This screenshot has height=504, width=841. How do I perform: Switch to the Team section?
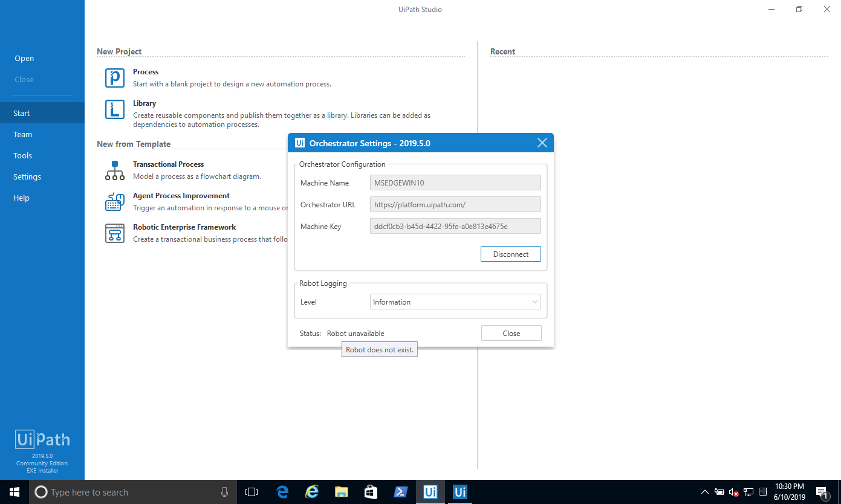(22, 134)
